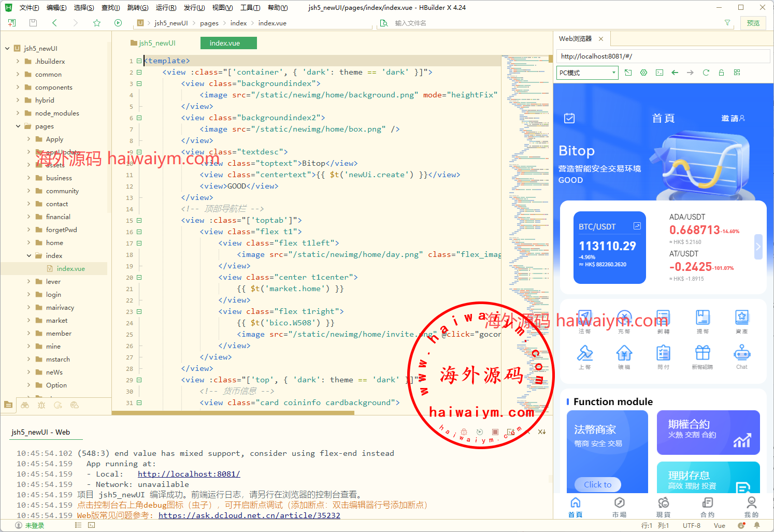Screen dimensions: 774x532
Task: Expand the components folder in project tree
Action: [18, 88]
